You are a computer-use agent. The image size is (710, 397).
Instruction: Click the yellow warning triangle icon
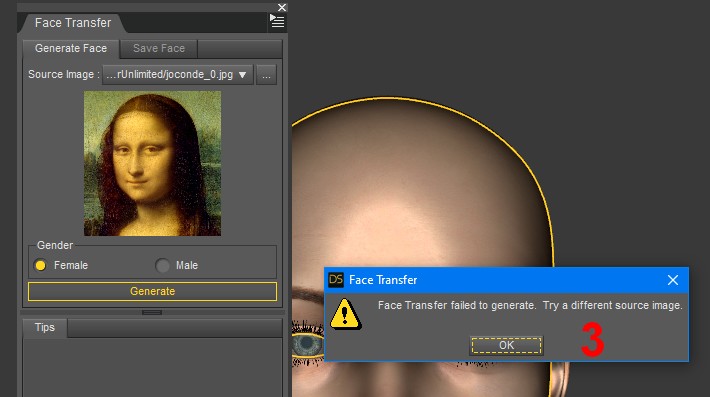[x=345, y=314]
